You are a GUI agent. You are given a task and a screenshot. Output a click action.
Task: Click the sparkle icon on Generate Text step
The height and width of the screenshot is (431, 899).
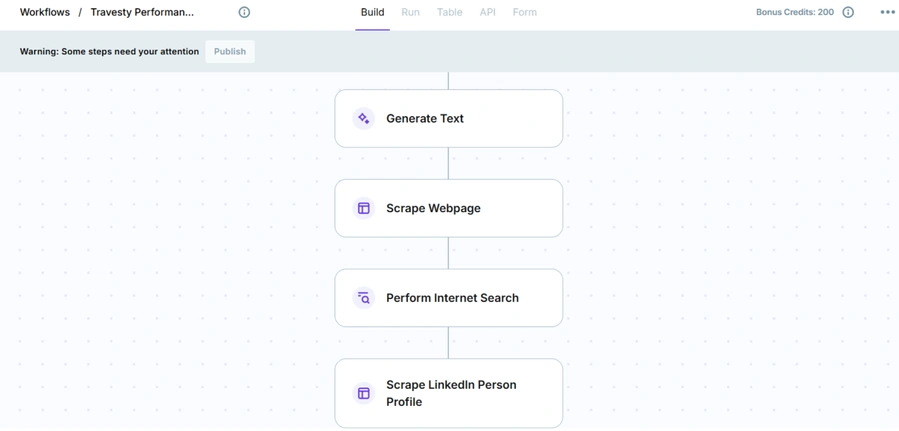pyautogui.click(x=364, y=118)
